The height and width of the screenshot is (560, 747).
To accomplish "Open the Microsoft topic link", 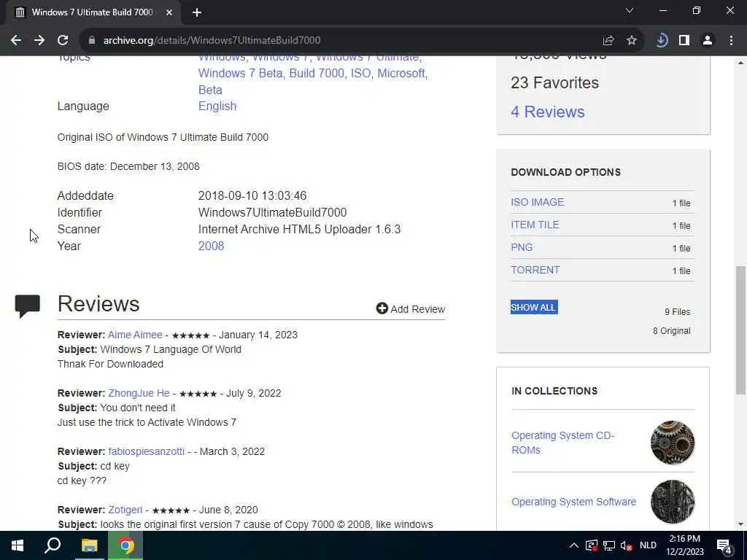I will 401,74.
